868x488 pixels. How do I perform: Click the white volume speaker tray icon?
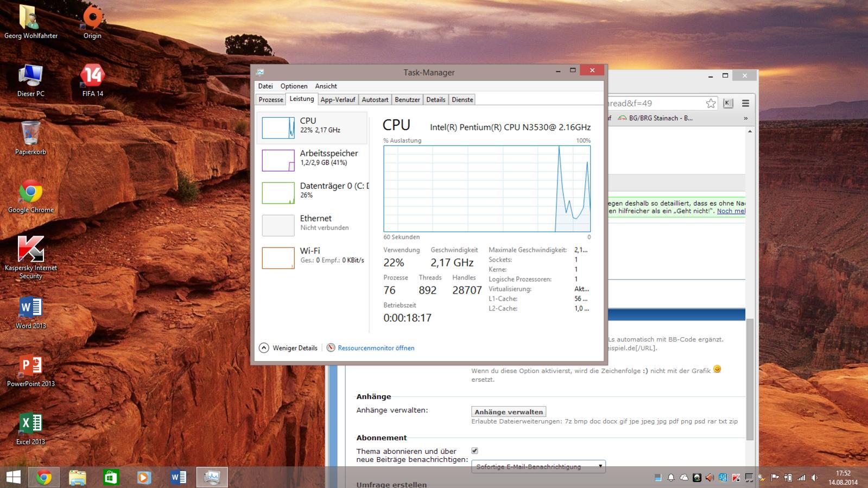(814, 478)
